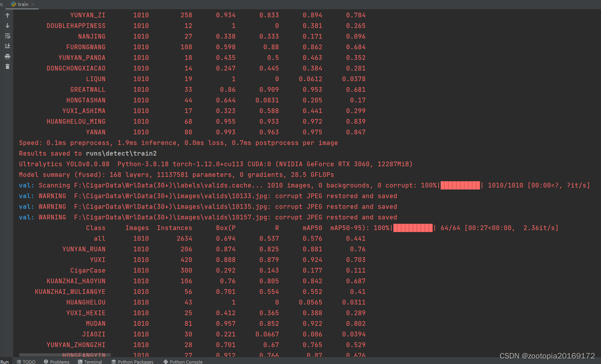Click the YUXI_HEXIE class label

[86, 313]
